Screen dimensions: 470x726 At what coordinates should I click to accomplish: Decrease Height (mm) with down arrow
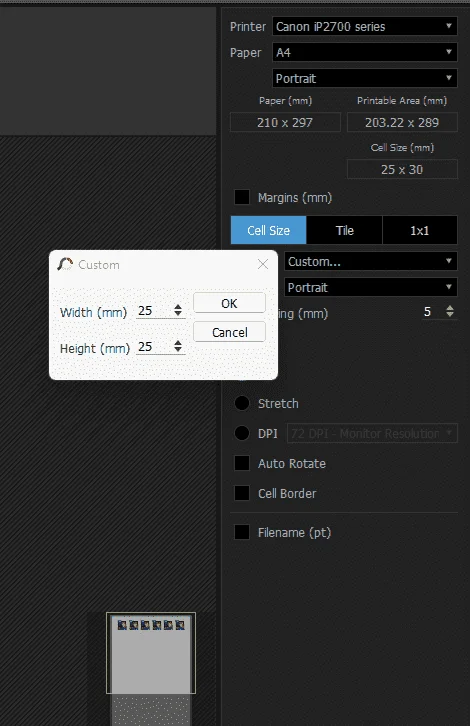178,350
